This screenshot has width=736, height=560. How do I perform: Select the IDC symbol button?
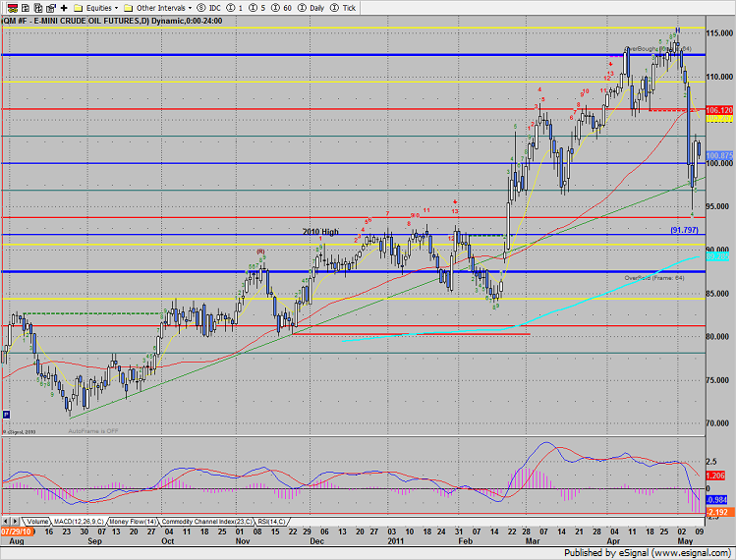click(x=208, y=8)
